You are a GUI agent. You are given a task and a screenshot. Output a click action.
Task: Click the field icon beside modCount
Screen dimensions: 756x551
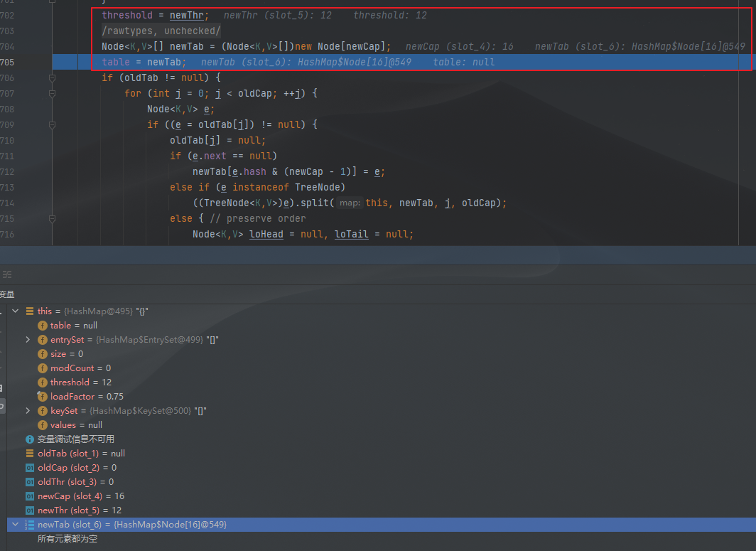(x=43, y=368)
